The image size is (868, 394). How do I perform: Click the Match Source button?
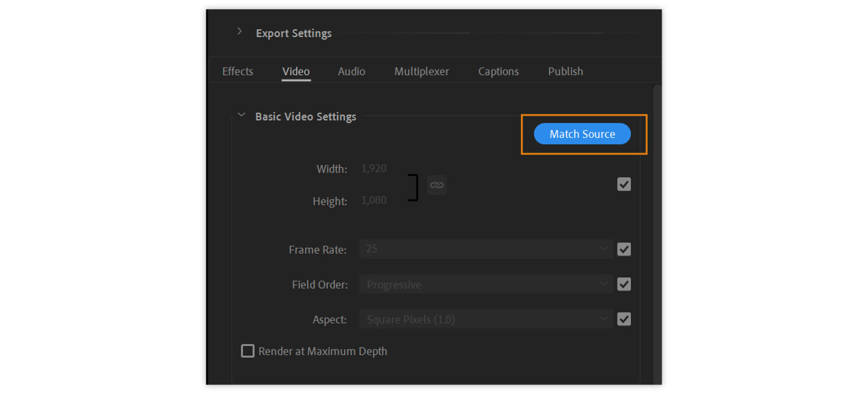[582, 134]
